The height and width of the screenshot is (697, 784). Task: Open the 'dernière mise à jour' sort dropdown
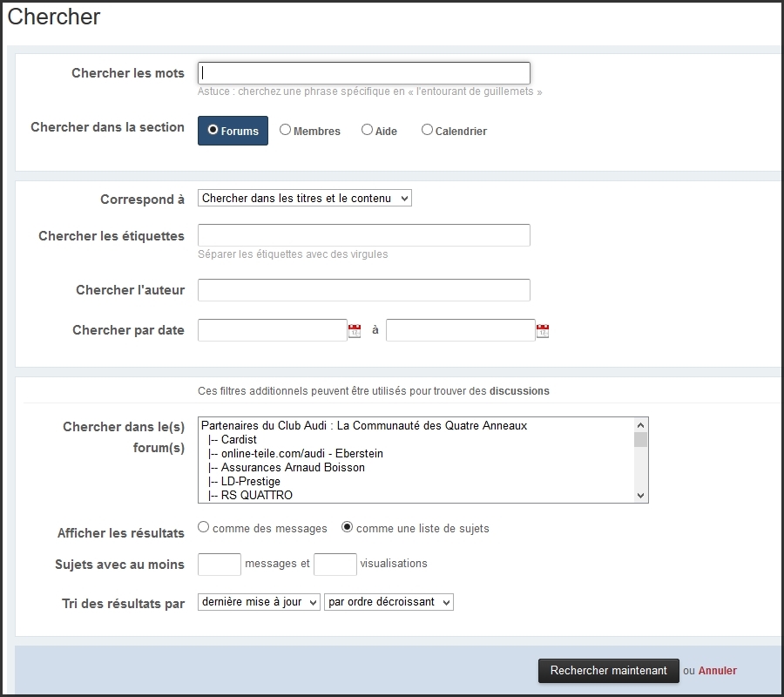[x=258, y=601]
